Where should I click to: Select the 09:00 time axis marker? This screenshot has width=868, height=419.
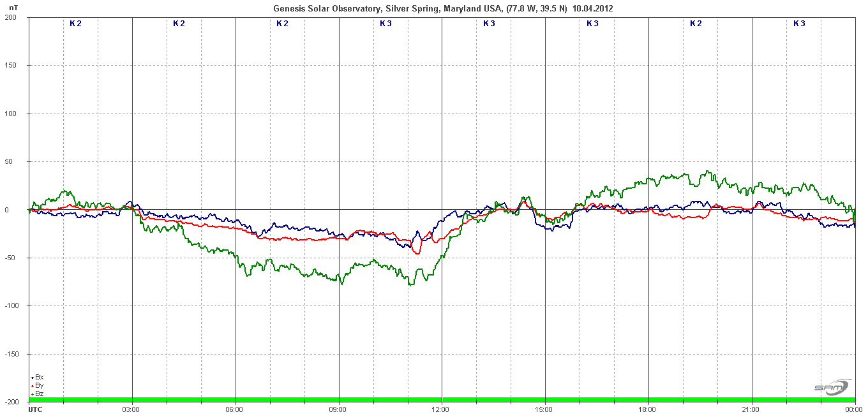tap(338, 409)
